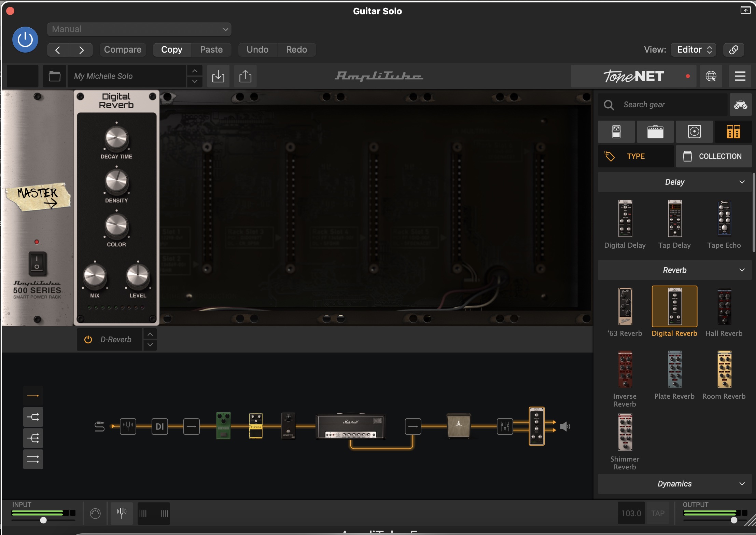This screenshot has width=756, height=535.
Task: Click the DI block in signal chain
Action: (160, 426)
